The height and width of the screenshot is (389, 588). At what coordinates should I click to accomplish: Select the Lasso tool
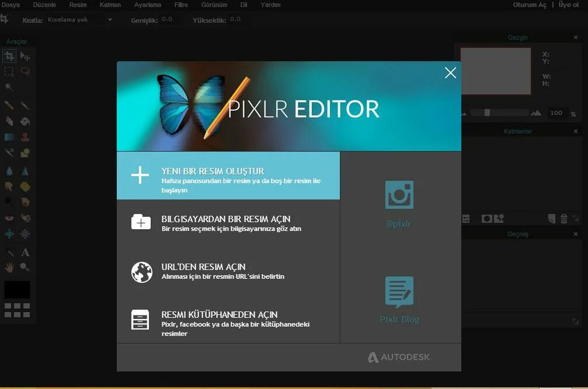(x=25, y=71)
